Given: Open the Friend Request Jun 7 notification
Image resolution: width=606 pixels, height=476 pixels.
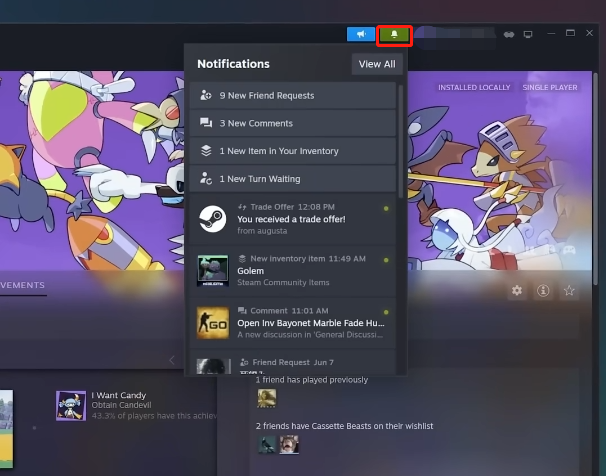Looking at the screenshot, I should 293,362.
